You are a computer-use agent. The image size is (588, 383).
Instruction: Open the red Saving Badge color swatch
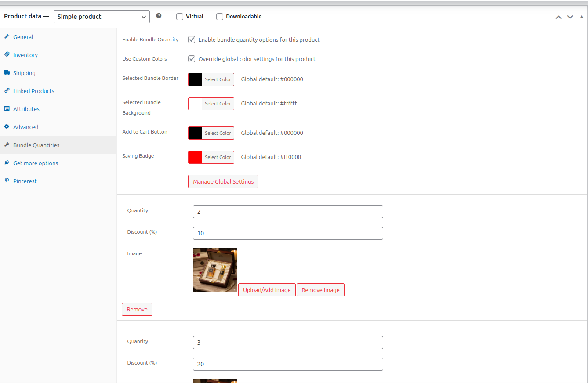click(x=195, y=157)
